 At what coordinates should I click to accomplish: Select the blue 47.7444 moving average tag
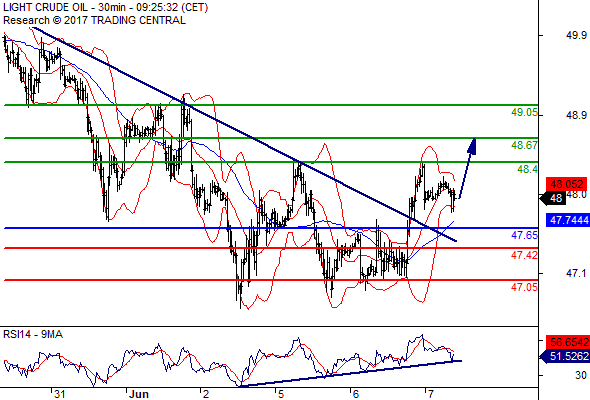pos(568,220)
